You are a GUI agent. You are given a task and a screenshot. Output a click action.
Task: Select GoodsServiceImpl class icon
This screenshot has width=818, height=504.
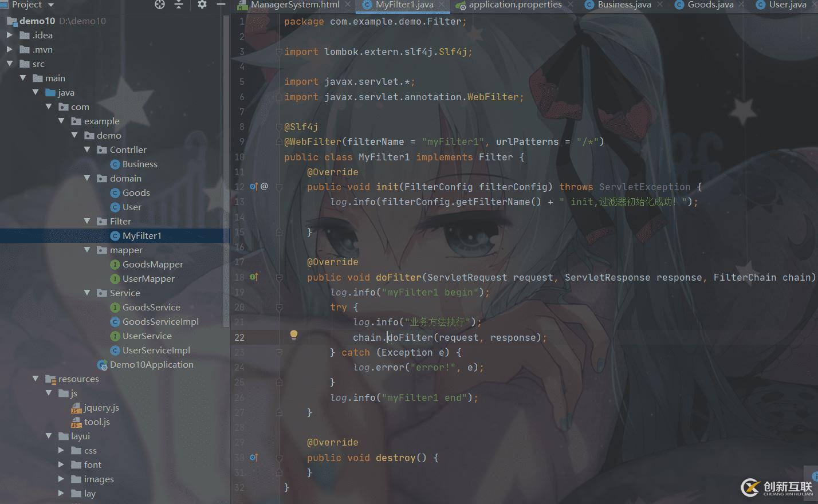(x=115, y=322)
